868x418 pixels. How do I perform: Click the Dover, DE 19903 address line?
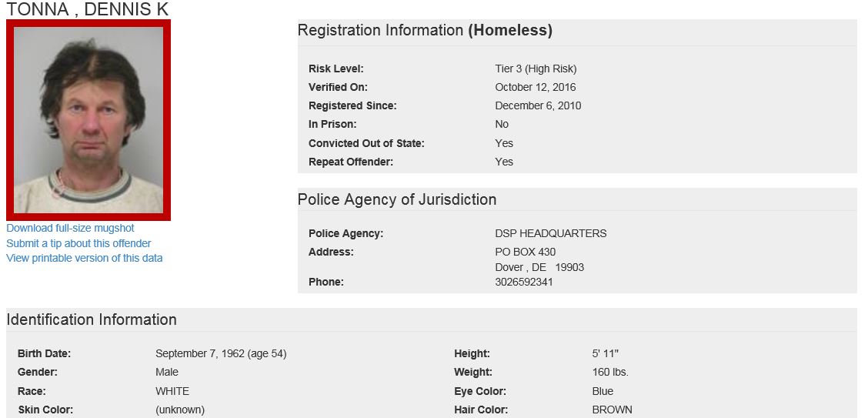tap(539, 267)
